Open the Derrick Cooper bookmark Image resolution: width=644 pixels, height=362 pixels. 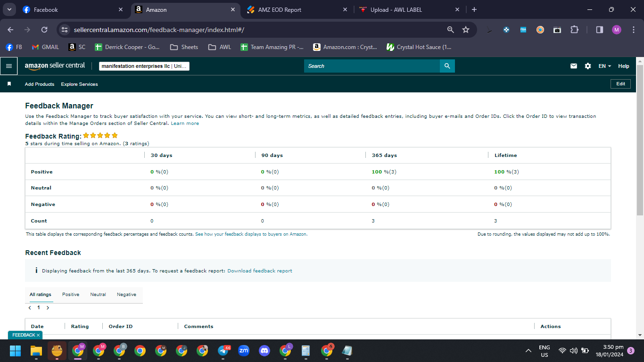click(x=127, y=47)
